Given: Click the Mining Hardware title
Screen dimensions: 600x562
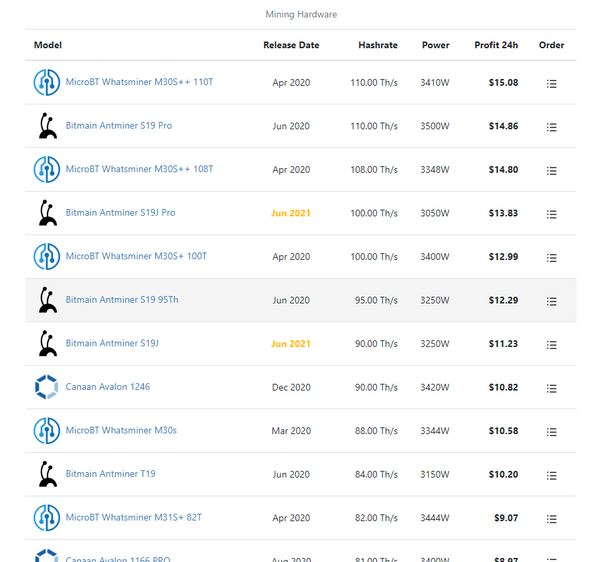Looking at the screenshot, I should coord(301,15).
